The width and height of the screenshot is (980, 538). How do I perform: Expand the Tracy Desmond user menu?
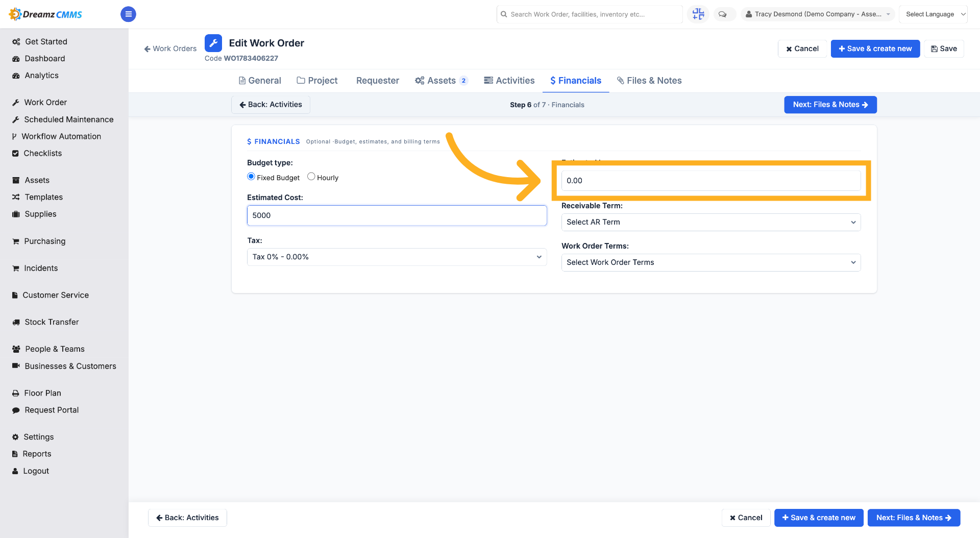tap(818, 14)
